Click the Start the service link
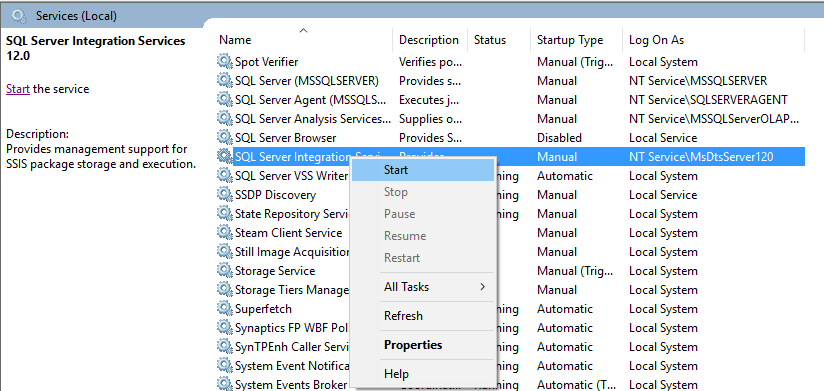 pyautogui.click(x=18, y=89)
